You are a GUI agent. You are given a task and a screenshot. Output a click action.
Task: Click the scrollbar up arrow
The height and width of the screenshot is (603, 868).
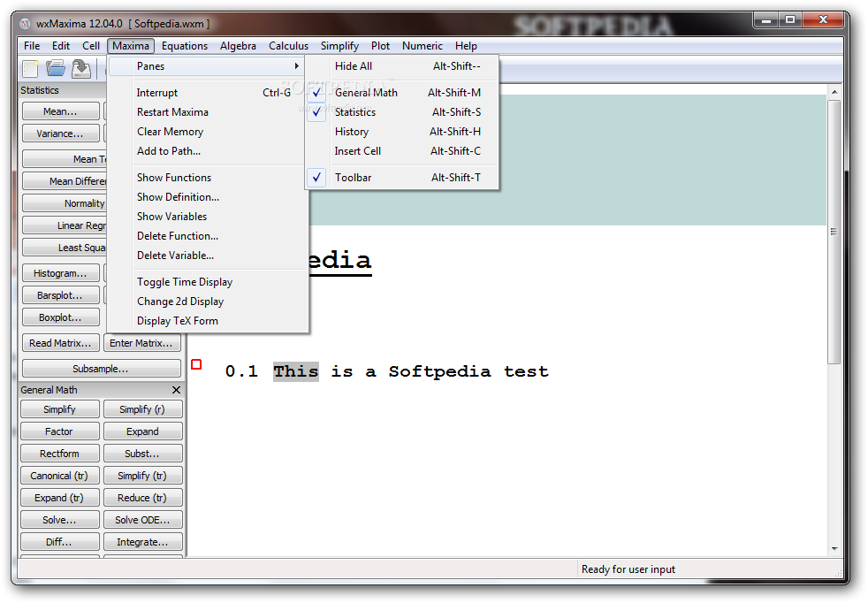point(834,91)
